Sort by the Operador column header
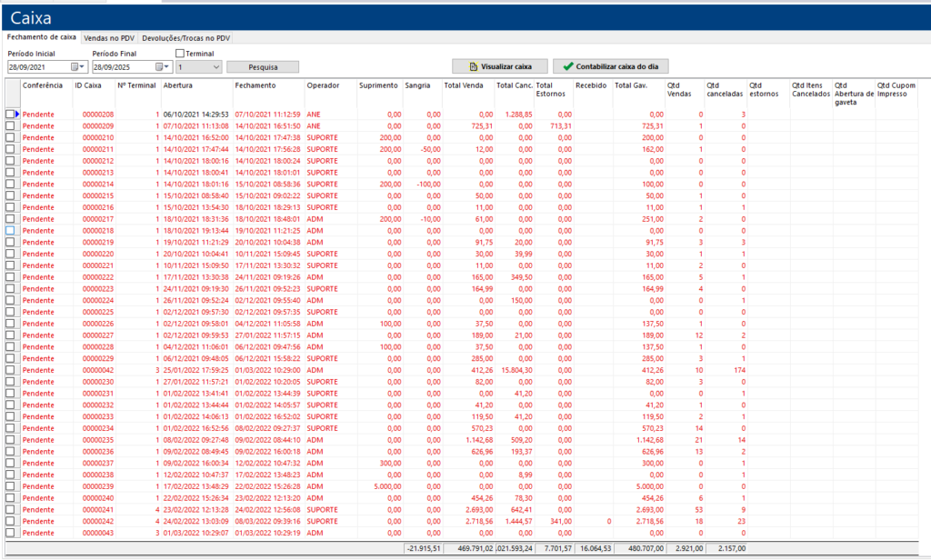The height and width of the screenshot is (560, 931). tap(324, 85)
